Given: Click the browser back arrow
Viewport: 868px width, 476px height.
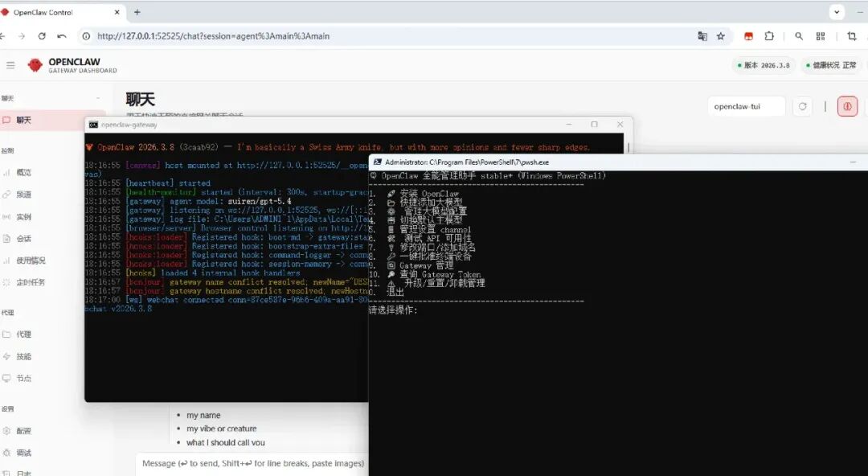Looking at the screenshot, I should coord(2,36).
